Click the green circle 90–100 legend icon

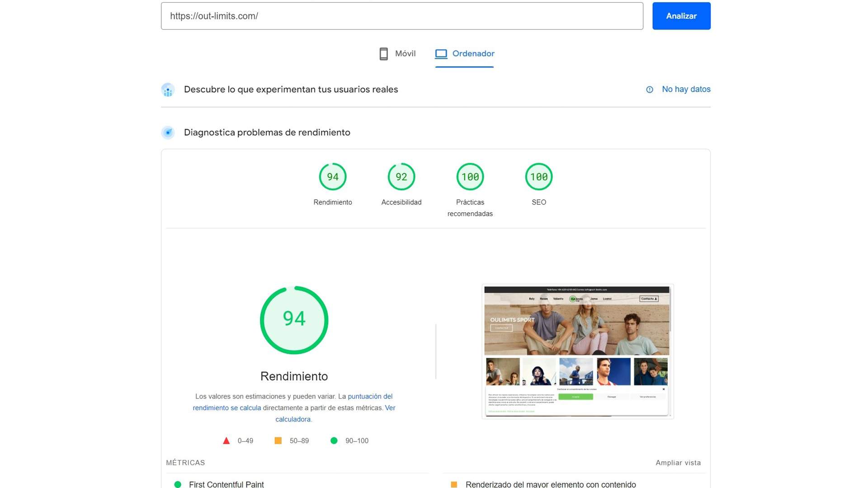(x=334, y=441)
